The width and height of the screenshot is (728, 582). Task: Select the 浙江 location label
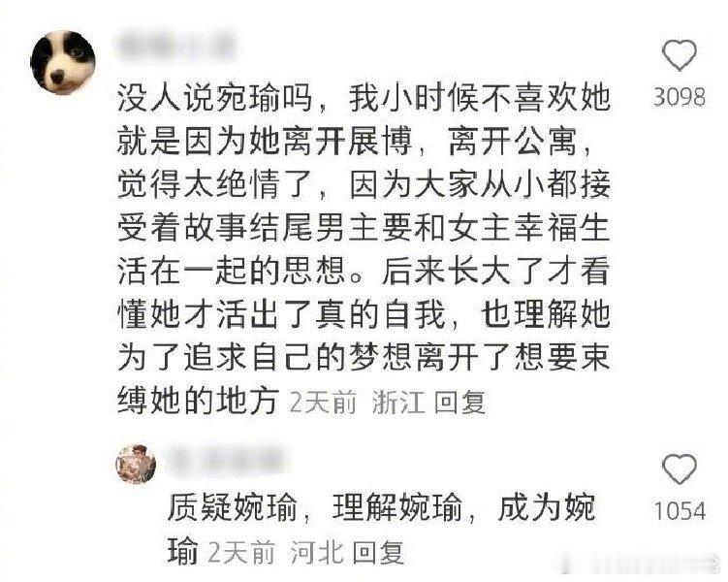tap(398, 403)
